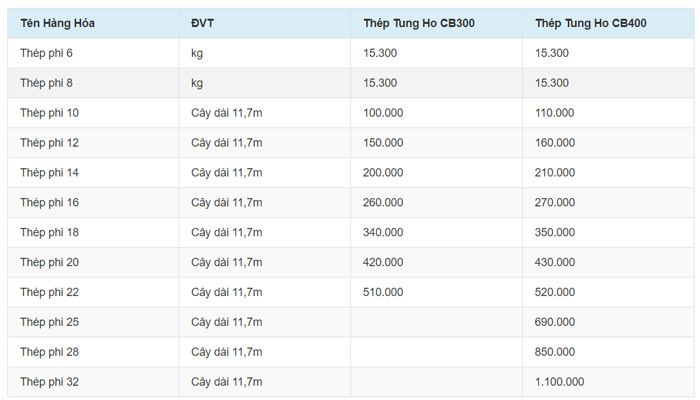Click the 260.000 price cell
Image resolution: width=700 pixels, height=400 pixels.
[383, 202]
